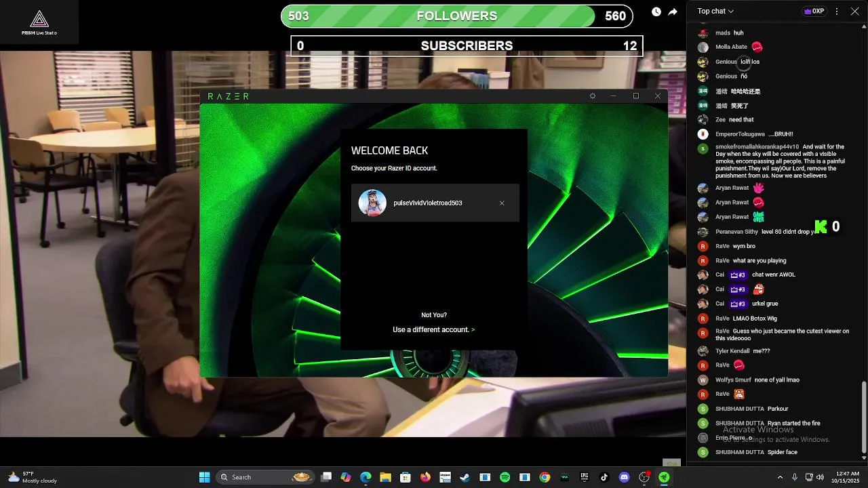Image resolution: width=868 pixels, height=488 pixels.
Task: Open File Explorer from taskbar
Action: 385,477
